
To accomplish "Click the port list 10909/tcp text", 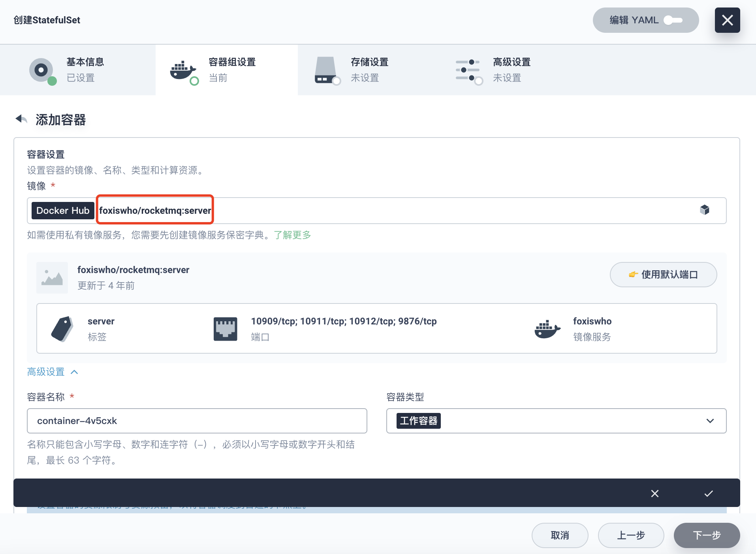I will (x=344, y=321).
